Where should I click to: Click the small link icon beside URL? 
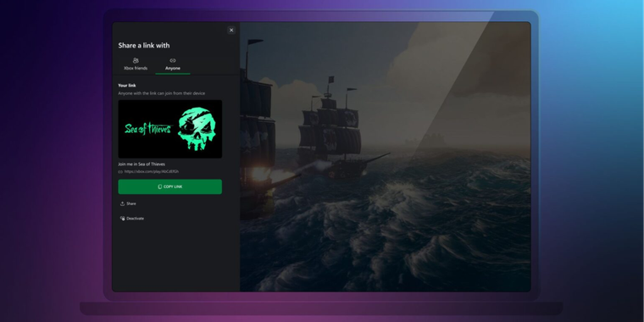click(x=120, y=172)
